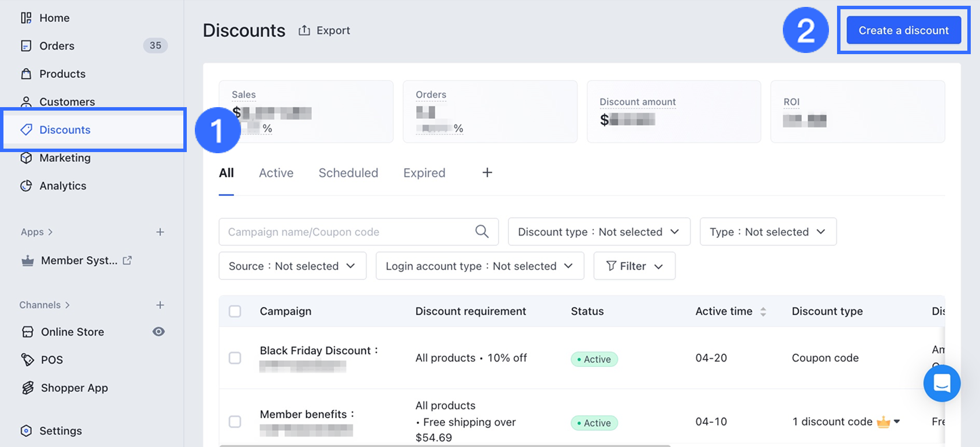Select the Member benefits row checkbox
The image size is (980, 447).
click(235, 422)
